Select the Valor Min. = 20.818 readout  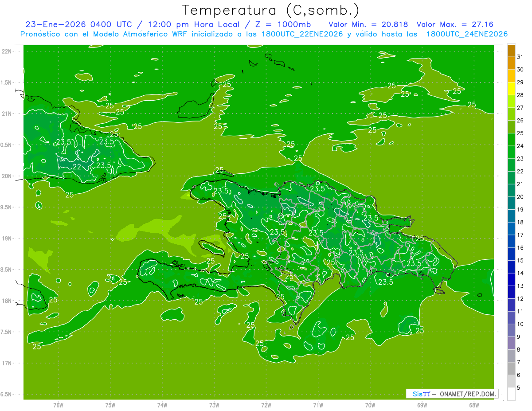click(x=368, y=24)
